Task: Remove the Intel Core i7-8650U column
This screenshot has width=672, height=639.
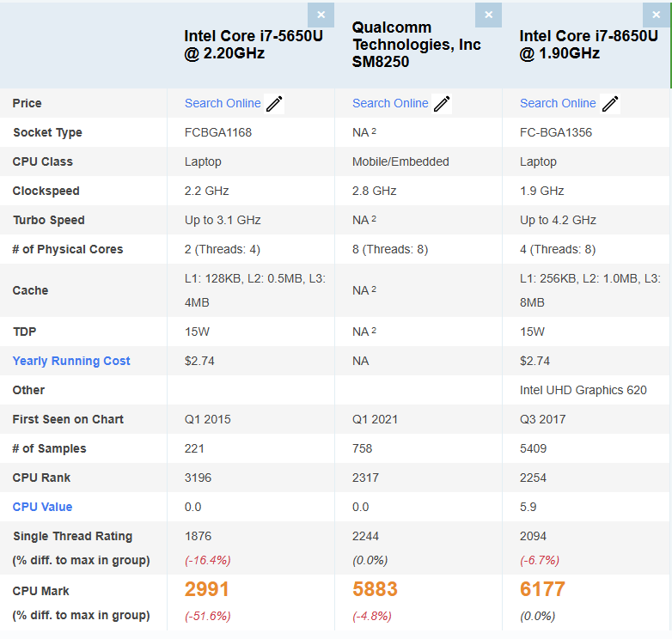Action: [x=656, y=15]
